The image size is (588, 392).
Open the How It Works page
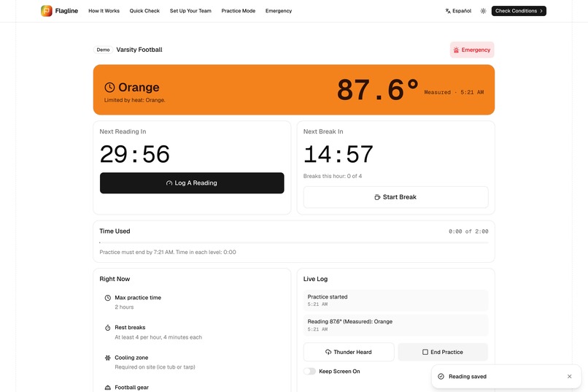click(x=104, y=11)
